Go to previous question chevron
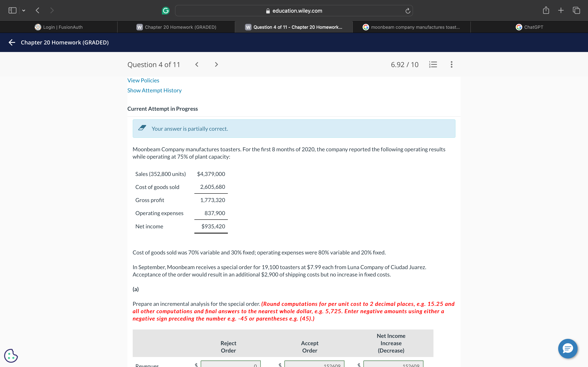 point(197,65)
